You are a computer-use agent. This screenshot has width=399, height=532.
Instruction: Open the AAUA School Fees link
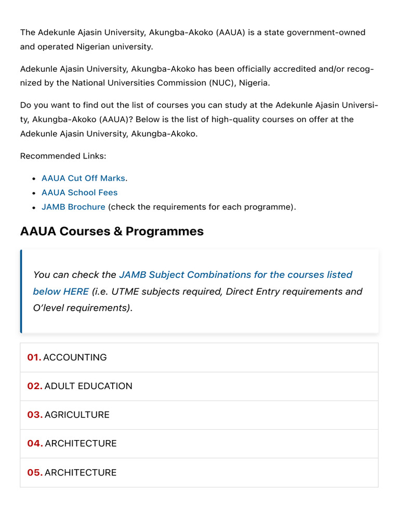(79, 193)
